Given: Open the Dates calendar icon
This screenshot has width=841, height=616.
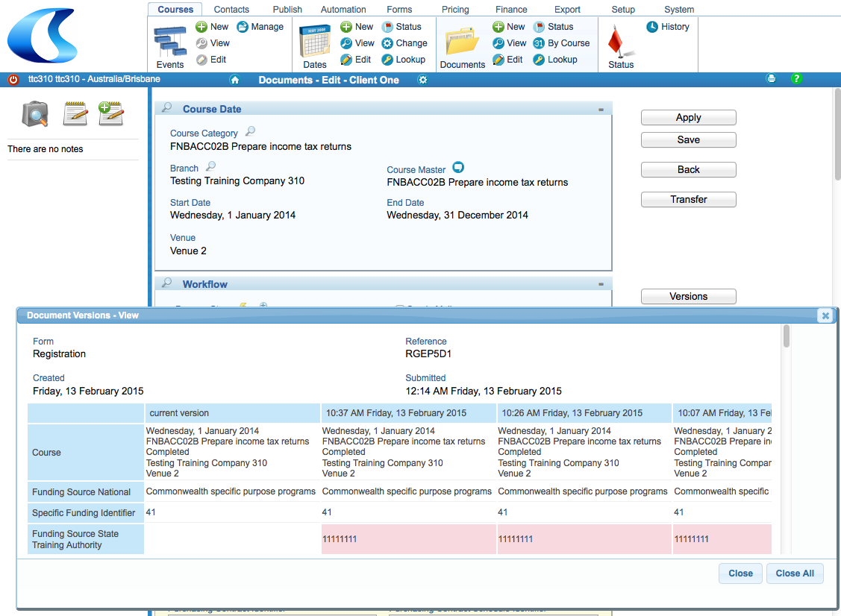Looking at the screenshot, I should tap(315, 41).
